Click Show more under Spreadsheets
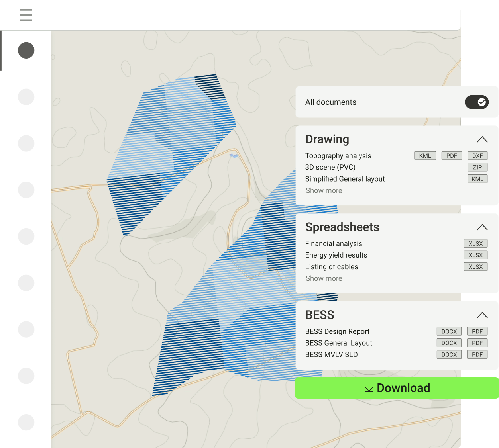 tap(324, 278)
